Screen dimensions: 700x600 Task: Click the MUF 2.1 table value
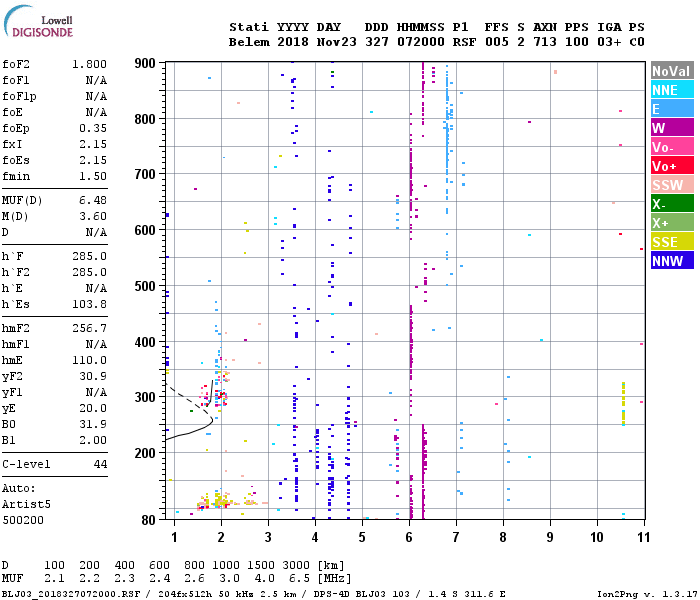[54, 578]
